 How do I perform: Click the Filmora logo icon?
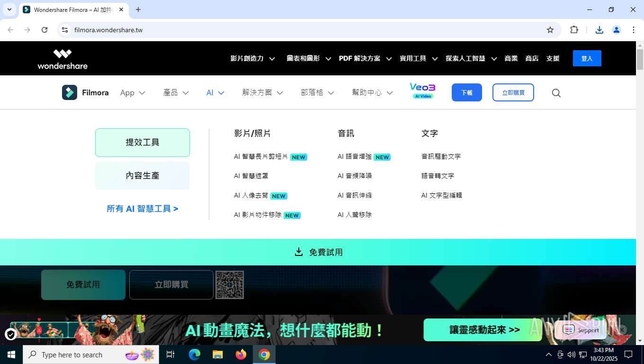click(x=70, y=92)
